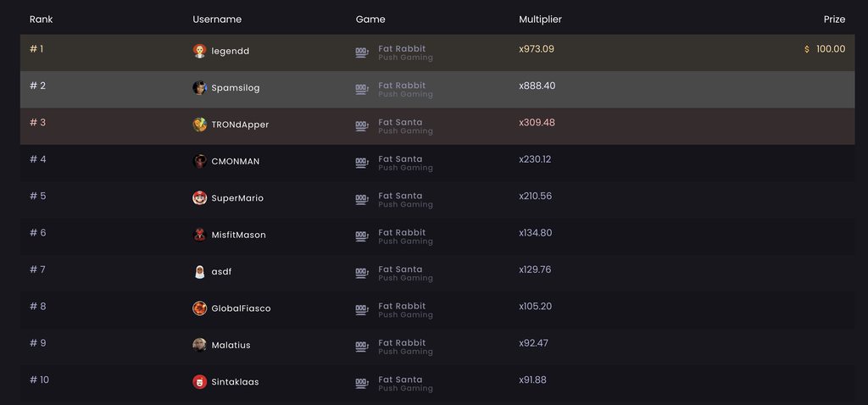868x405 pixels.
Task: Open Fat Rabbit game in Spamsilog's row
Action: [402, 86]
